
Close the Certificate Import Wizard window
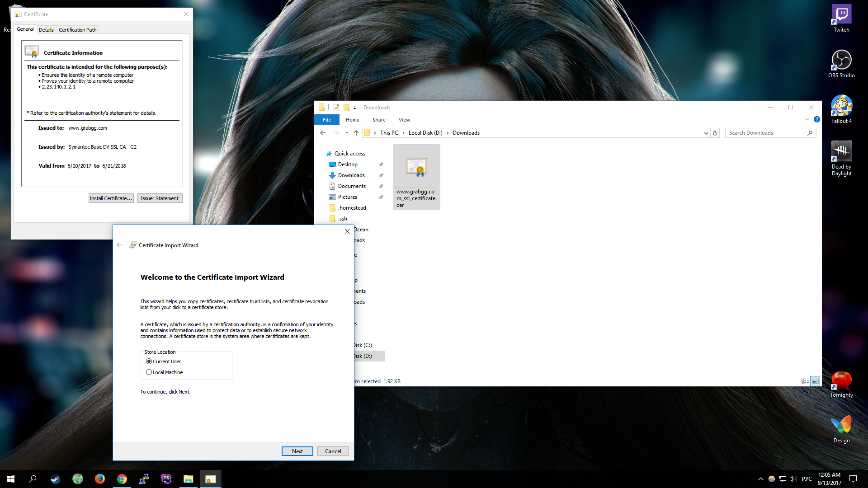click(x=347, y=231)
